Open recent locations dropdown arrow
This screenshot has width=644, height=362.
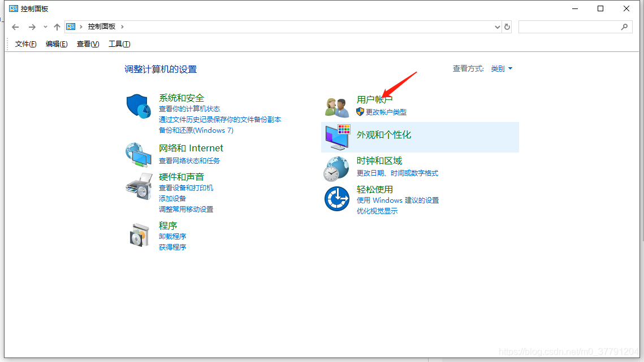[45, 27]
